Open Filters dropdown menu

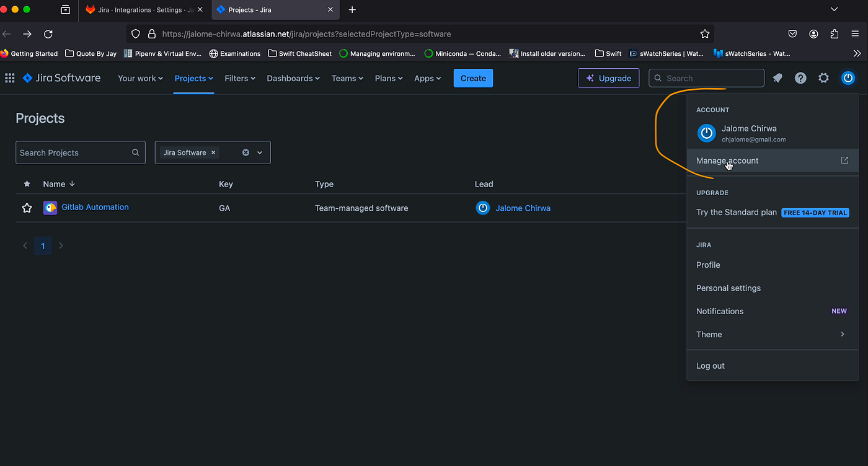click(x=241, y=78)
